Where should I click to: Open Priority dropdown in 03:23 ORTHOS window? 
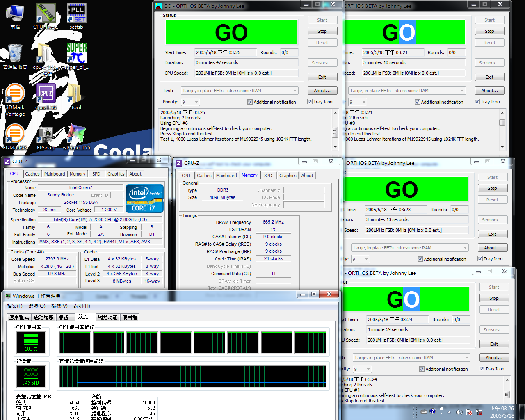pos(361,259)
